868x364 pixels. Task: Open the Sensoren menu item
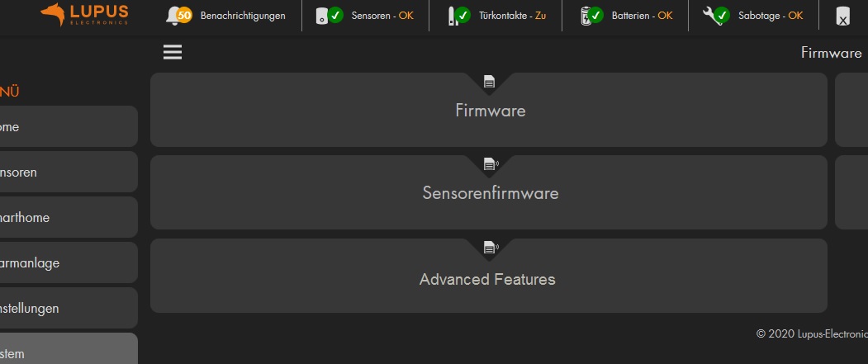[68, 173]
